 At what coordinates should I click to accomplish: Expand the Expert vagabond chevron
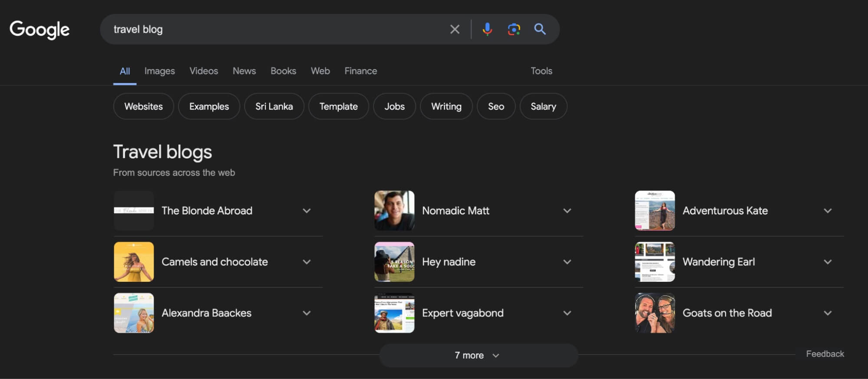click(567, 313)
